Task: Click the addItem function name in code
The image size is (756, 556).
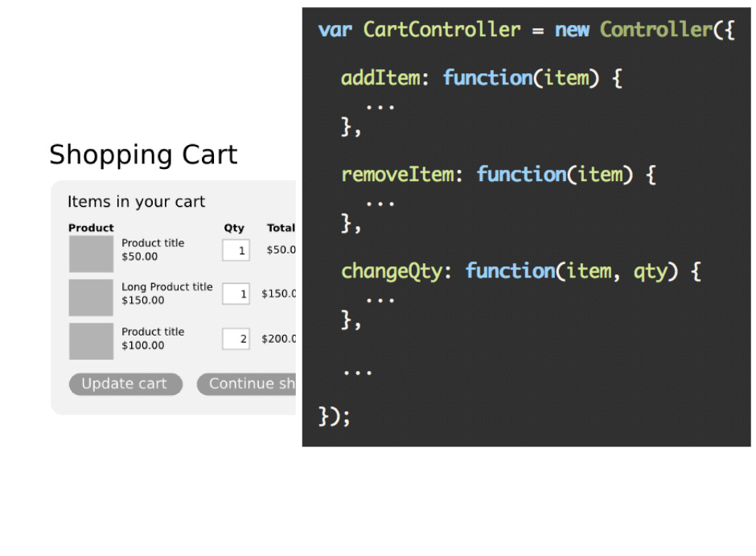Action: (x=380, y=78)
